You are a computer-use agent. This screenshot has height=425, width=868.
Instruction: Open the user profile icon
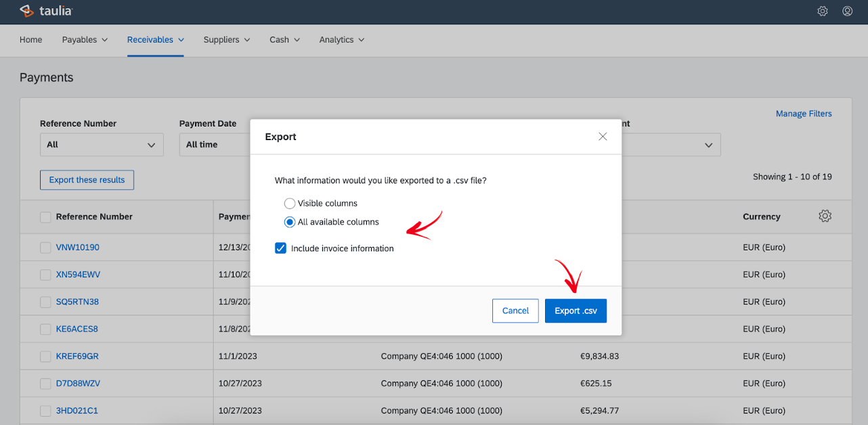(848, 11)
